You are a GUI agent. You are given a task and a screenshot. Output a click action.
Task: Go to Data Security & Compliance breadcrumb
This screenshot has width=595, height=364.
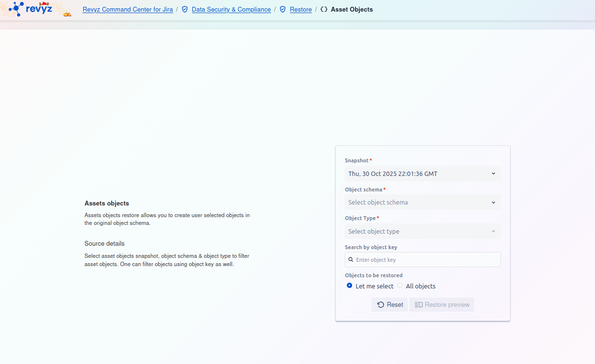(x=231, y=9)
